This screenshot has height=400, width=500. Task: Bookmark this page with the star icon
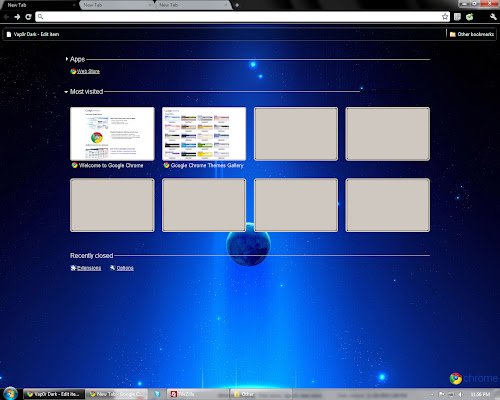445,17
